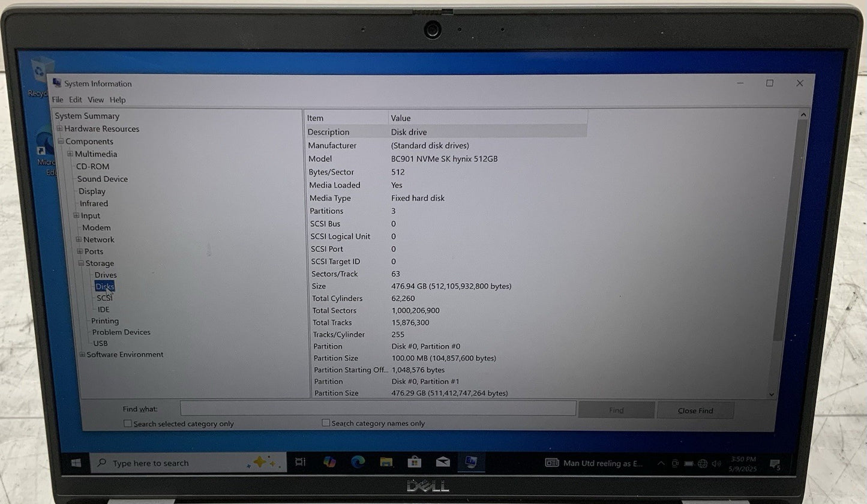Expand the Multimedia tree node
This screenshot has width=867, height=504.
[70, 154]
